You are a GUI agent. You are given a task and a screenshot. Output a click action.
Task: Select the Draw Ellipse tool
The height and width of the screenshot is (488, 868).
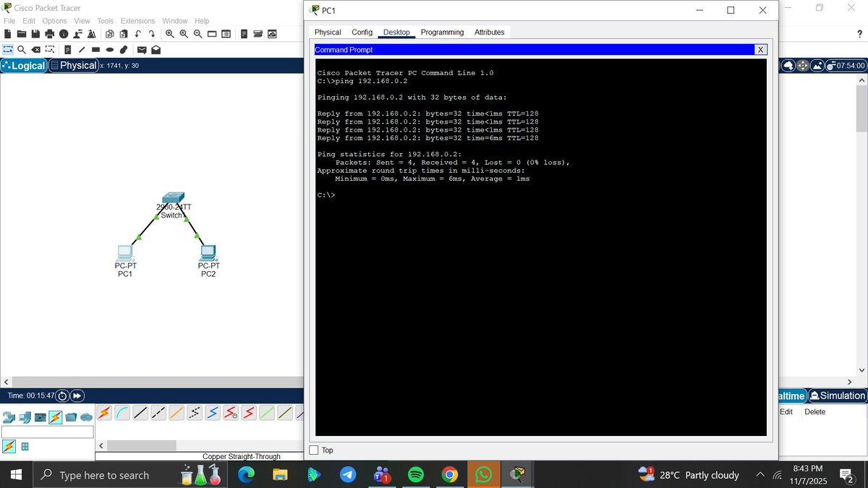point(109,50)
